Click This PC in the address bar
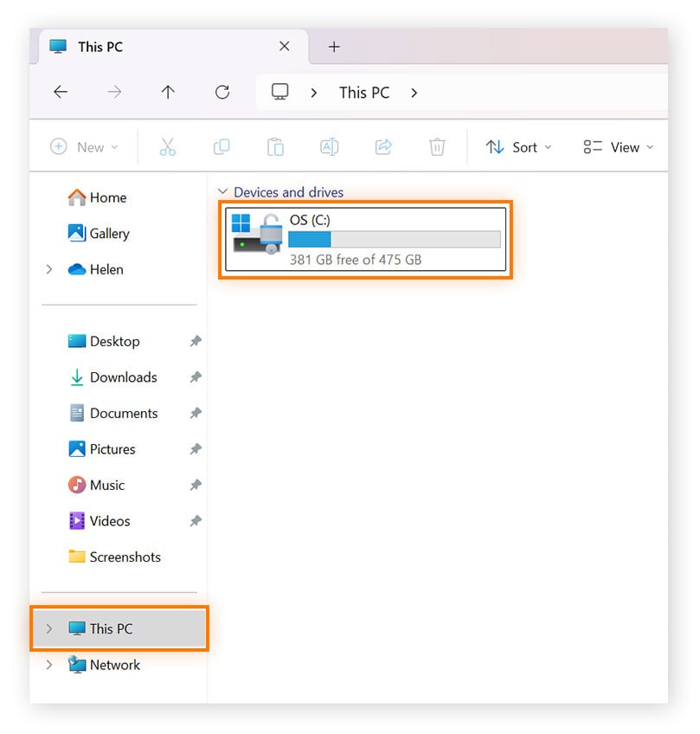 [x=363, y=92]
